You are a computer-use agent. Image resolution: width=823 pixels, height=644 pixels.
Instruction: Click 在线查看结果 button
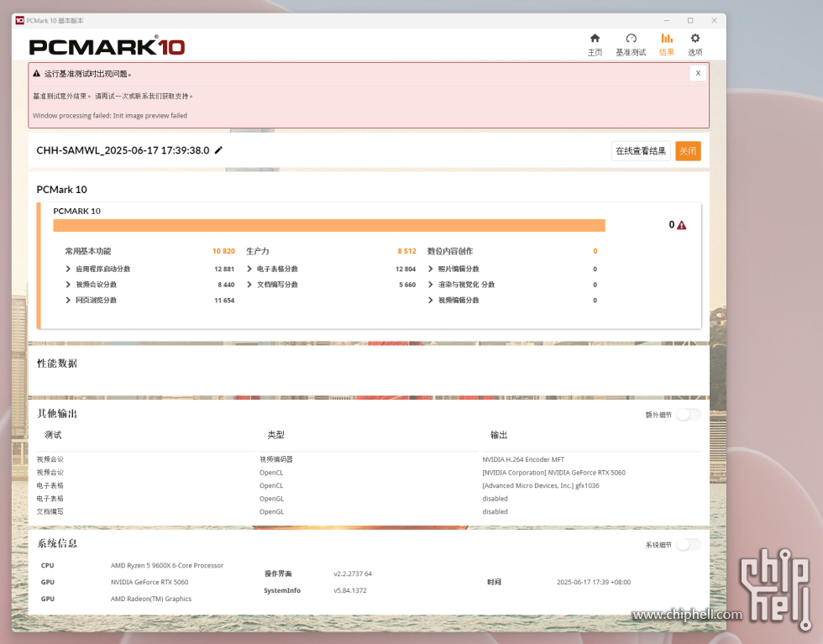[x=641, y=151]
